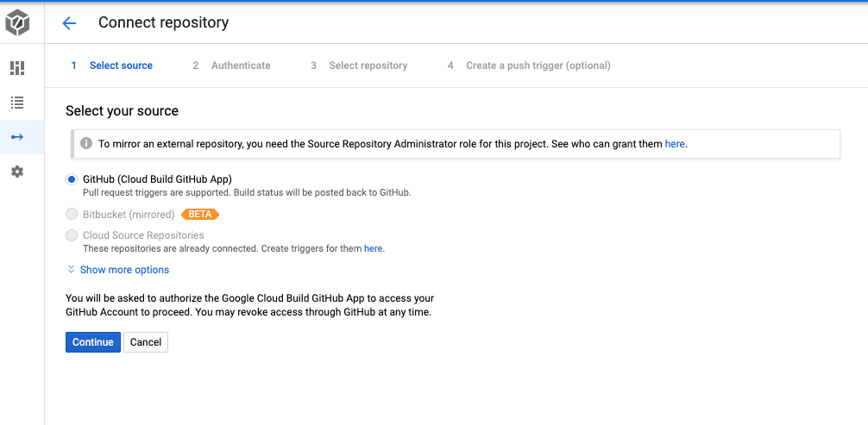Click the info icon in the notice banner

[x=86, y=143]
